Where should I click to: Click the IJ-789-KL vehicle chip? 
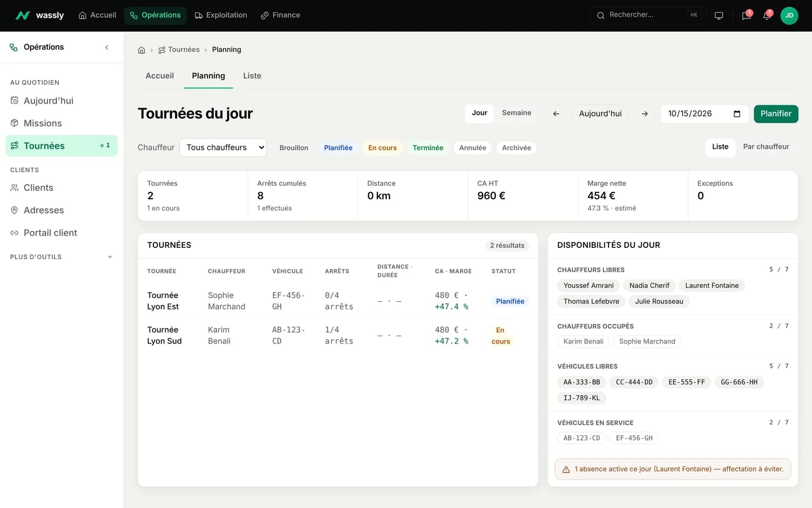[582, 398]
